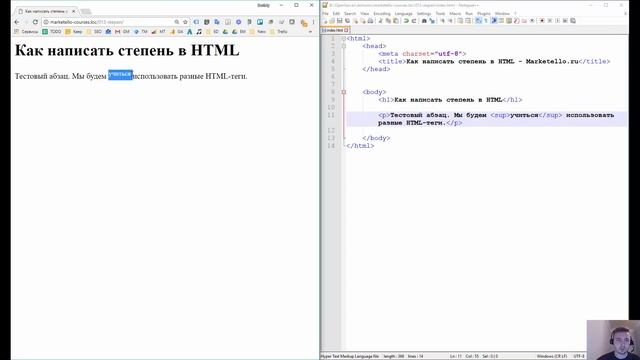This screenshot has width=640, height=360.
Task: Start macro recording with the record icon
Action: (542, 20)
